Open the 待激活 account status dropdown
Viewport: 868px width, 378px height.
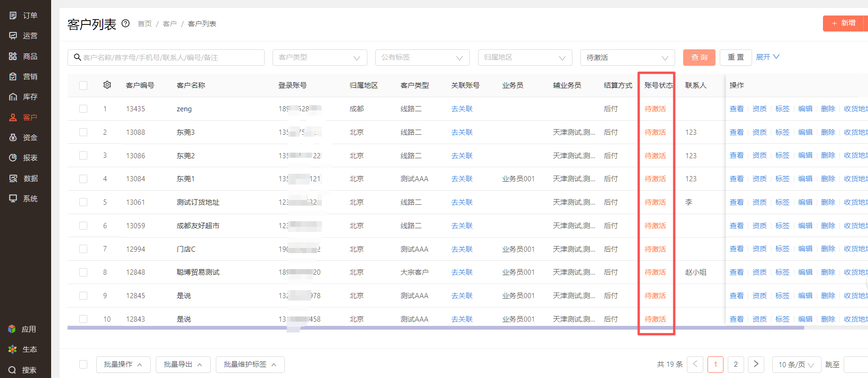point(628,57)
